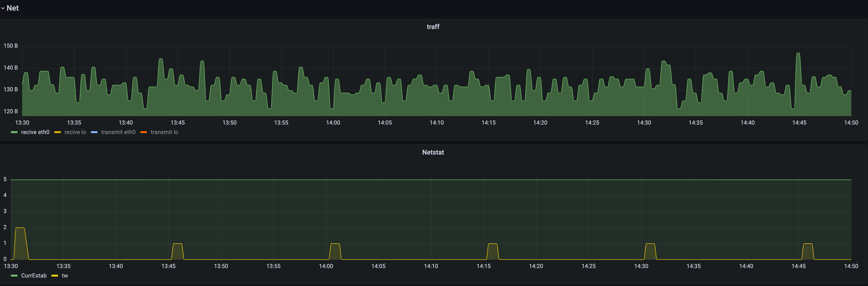This screenshot has height=286, width=868.
Task: Click yellow color swatch for tw
Action: pos(55,276)
